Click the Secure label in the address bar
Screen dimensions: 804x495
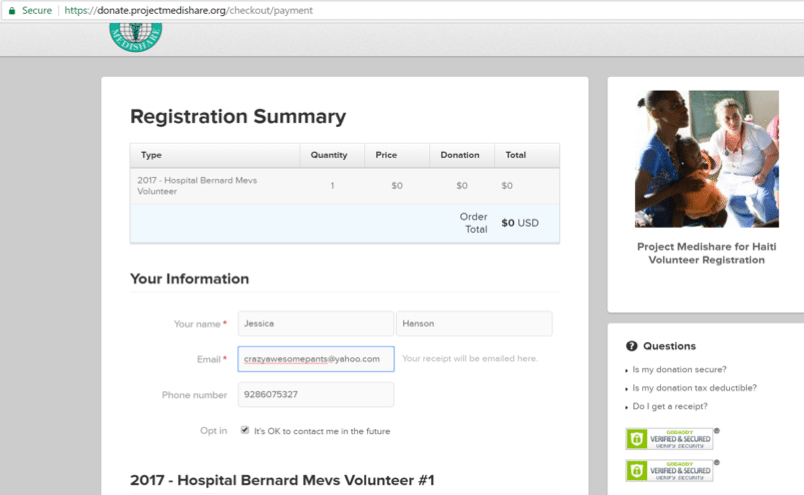[x=37, y=10]
